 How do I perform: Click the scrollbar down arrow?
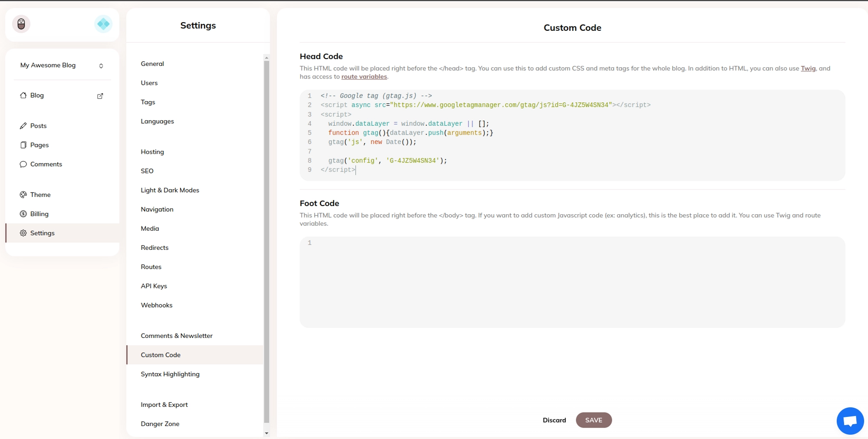tap(266, 433)
